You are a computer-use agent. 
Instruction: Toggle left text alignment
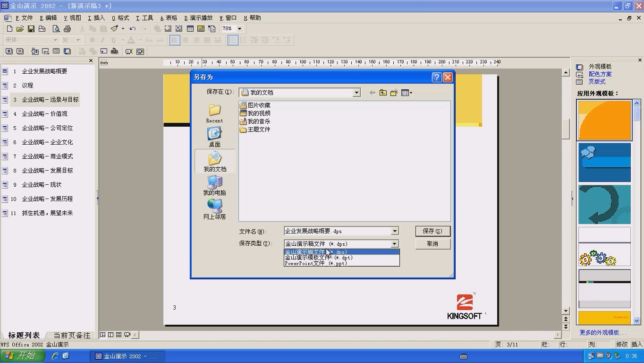pyautogui.click(x=175, y=40)
